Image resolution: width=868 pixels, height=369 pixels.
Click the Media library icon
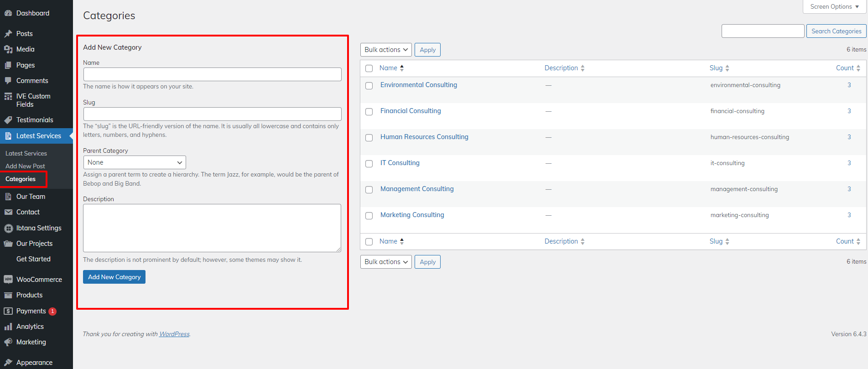click(x=8, y=49)
